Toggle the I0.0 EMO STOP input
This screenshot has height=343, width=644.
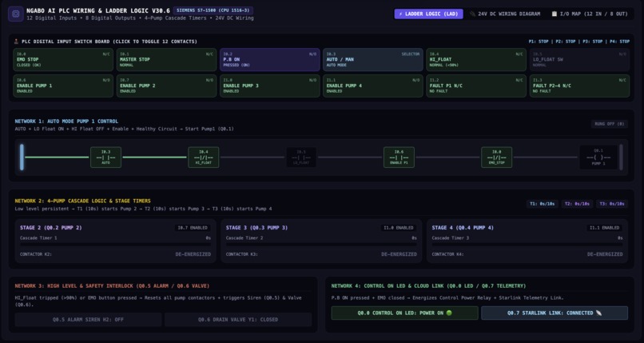(63, 59)
